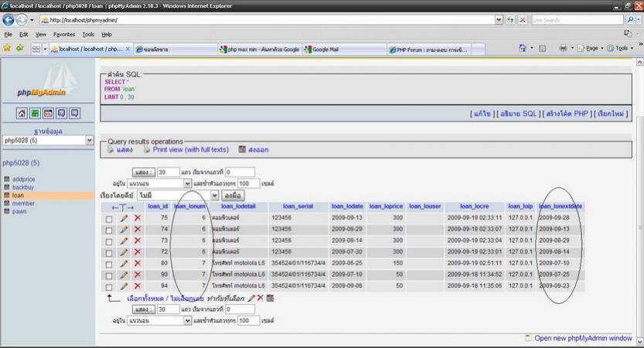Click the page's vertical scrollbar

[x=639, y=201]
